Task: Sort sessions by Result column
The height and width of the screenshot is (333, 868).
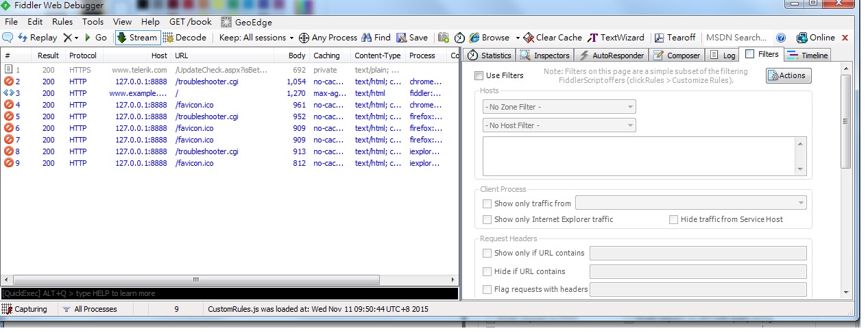Action: (48, 56)
